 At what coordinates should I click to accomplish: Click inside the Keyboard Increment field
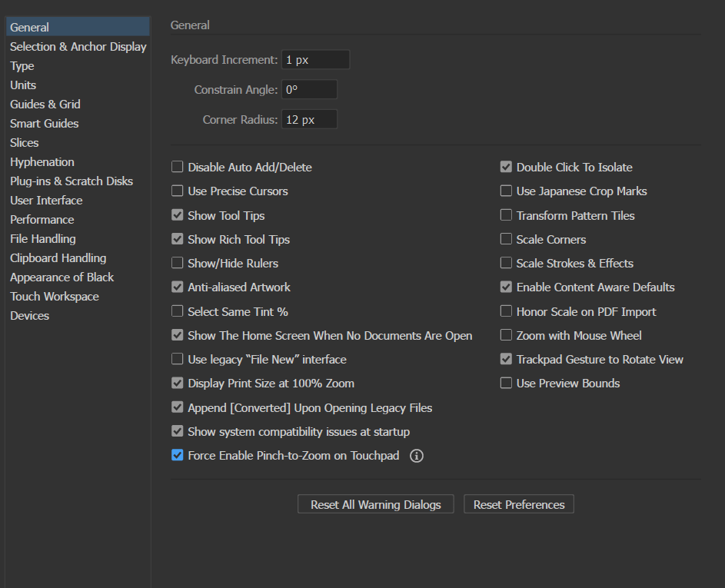315,59
